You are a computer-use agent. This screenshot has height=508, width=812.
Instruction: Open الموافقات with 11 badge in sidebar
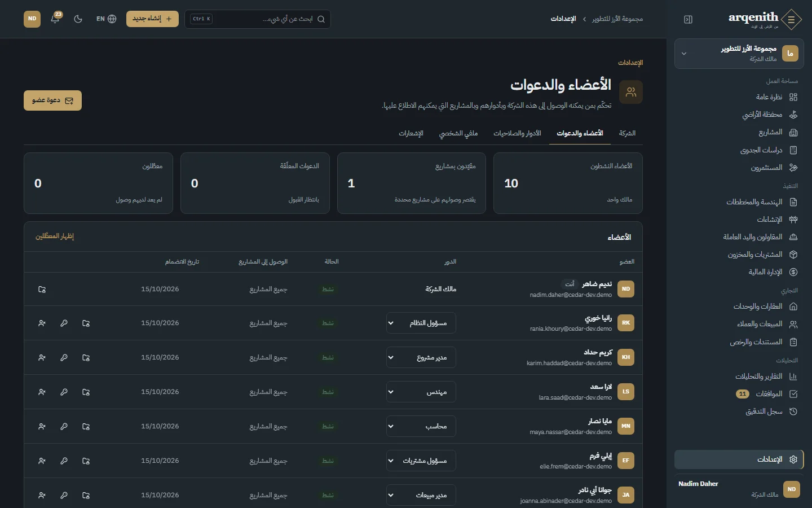pyautogui.click(x=739, y=394)
